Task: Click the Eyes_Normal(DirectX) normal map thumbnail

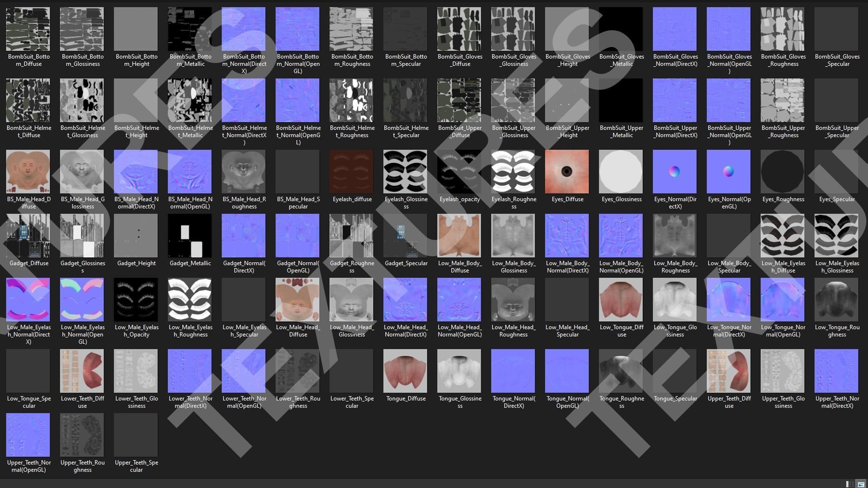Action: point(675,172)
